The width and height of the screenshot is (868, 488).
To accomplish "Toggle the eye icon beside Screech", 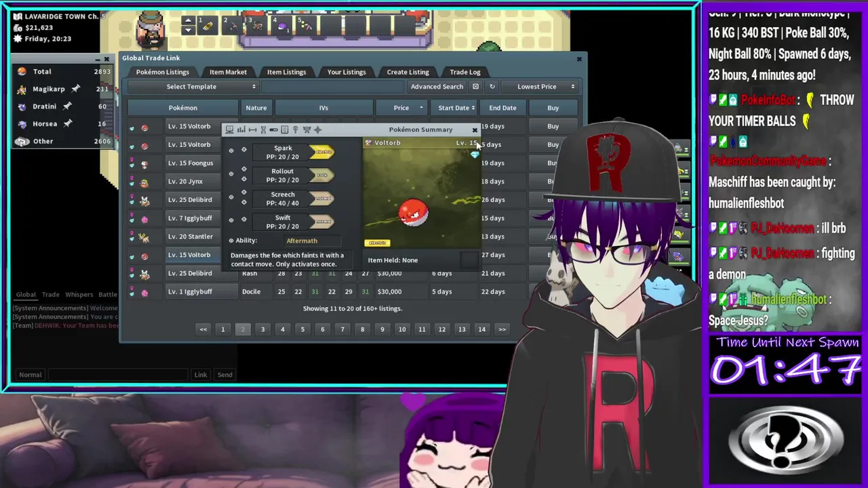I will [231, 197].
